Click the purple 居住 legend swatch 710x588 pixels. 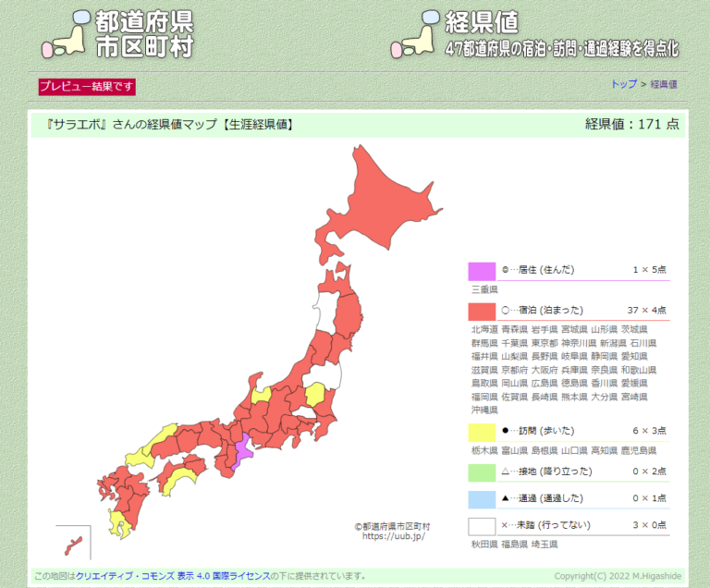(x=482, y=271)
